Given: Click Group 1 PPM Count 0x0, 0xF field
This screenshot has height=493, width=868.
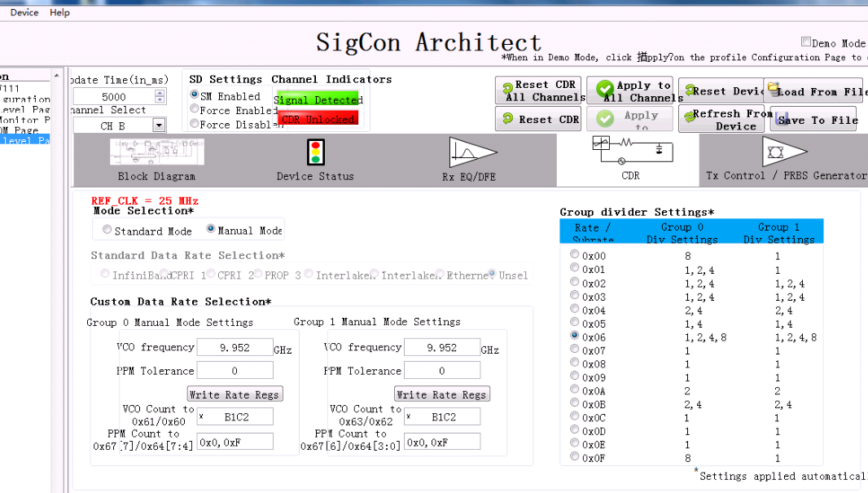Looking at the screenshot, I should pyautogui.click(x=442, y=442).
